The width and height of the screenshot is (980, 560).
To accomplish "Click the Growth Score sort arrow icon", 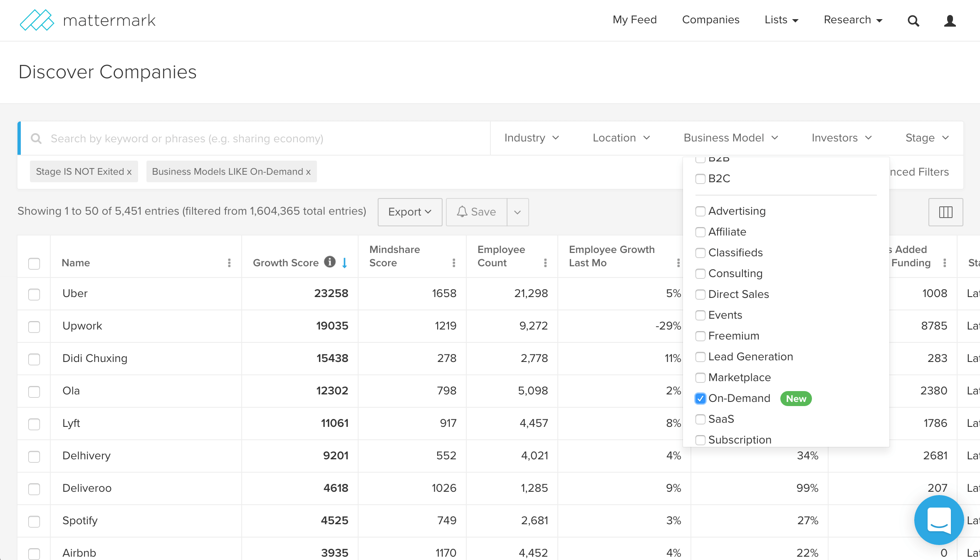I will pyautogui.click(x=344, y=263).
